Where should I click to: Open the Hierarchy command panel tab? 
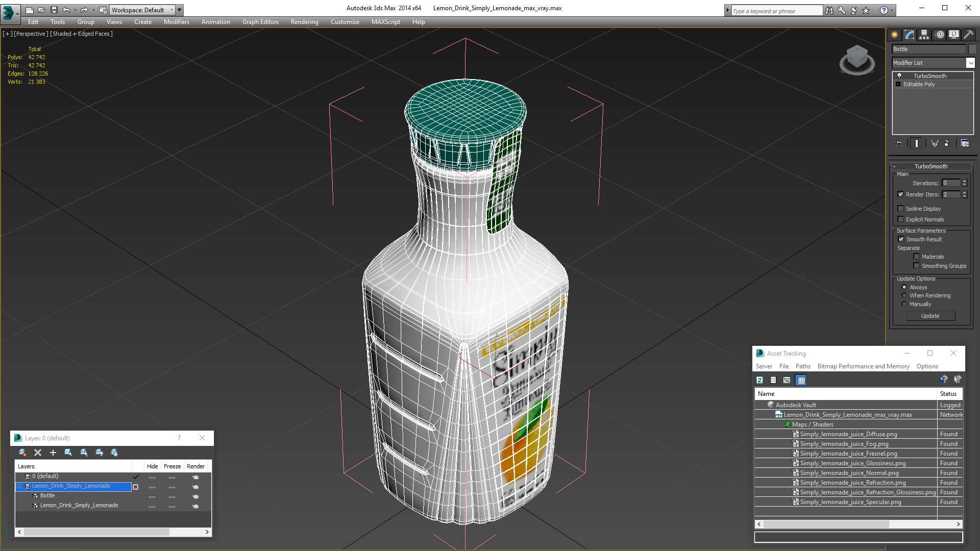tap(924, 35)
